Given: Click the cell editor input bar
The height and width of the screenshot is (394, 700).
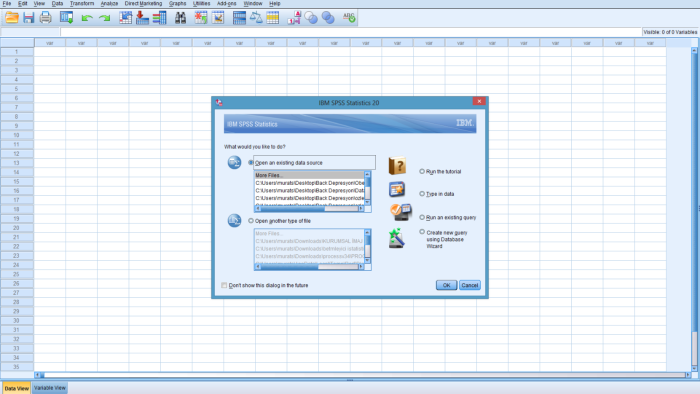Looking at the screenshot, I should pos(350,32).
